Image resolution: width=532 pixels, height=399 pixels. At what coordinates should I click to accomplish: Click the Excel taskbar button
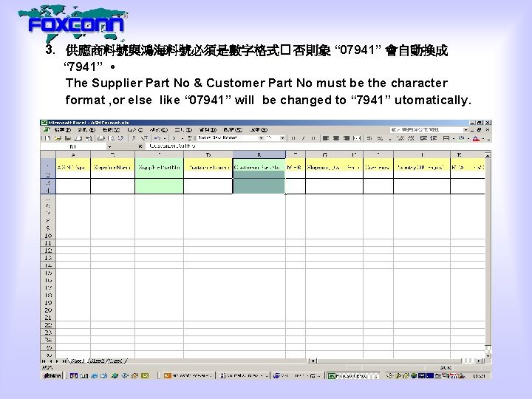click(353, 375)
